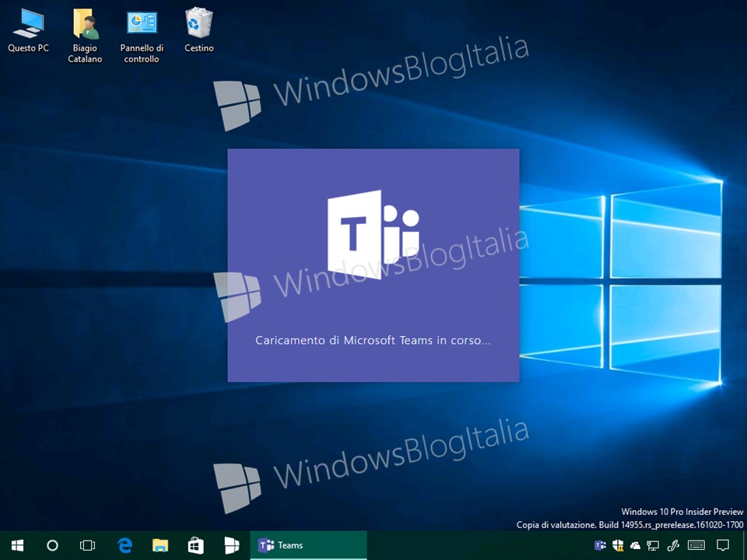Screen dimensions: 747x560
Task: Open File Explorer from the taskbar
Action: [160, 545]
